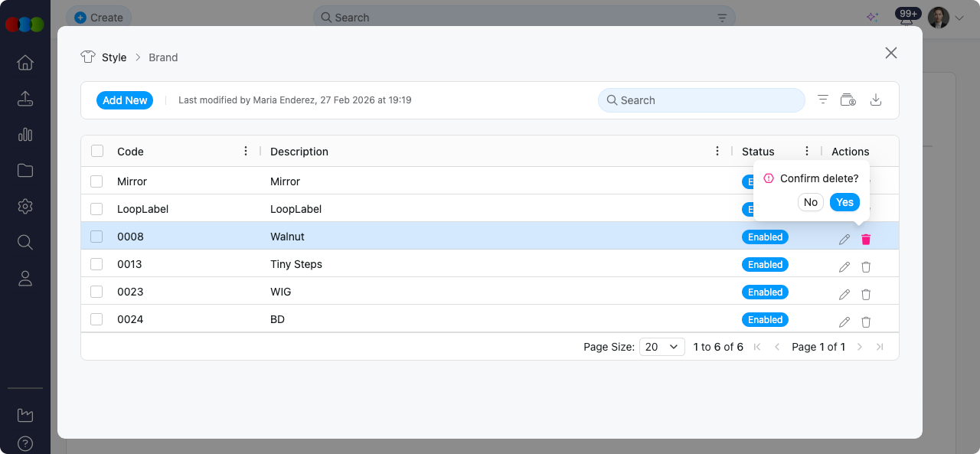This screenshot has height=454, width=980.
Task: Open the Description column options menu
Action: (x=717, y=152)
